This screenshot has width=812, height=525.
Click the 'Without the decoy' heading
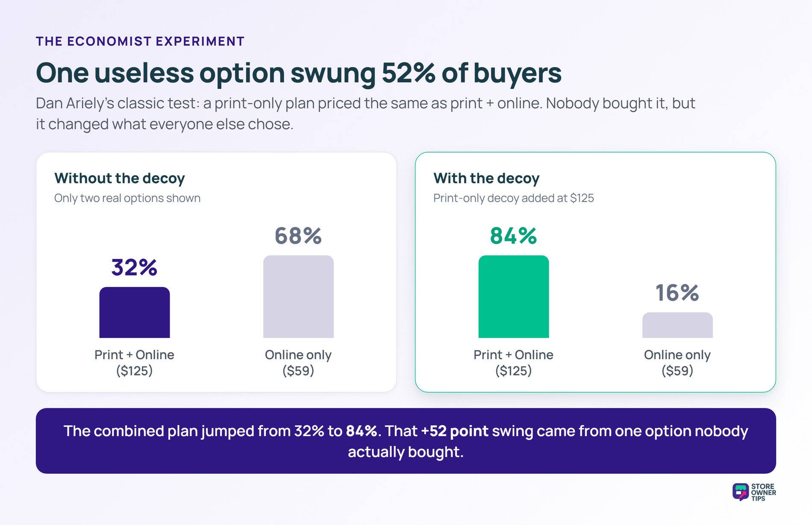point(120,178)
